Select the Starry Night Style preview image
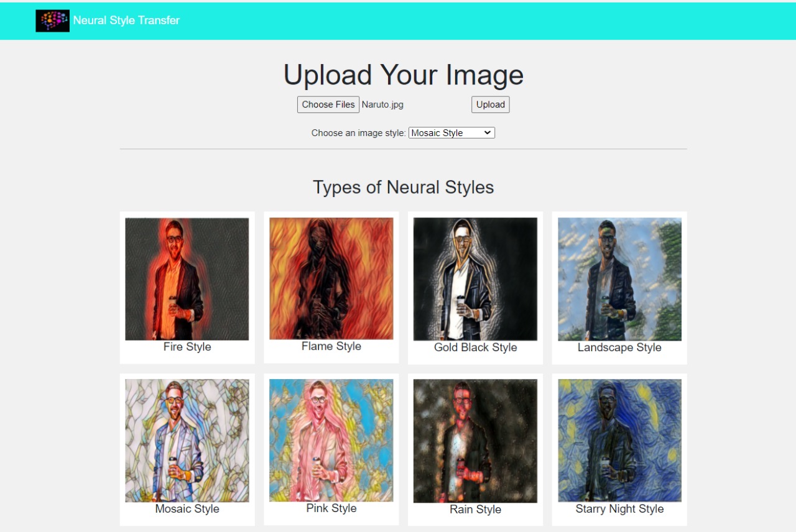 click(619, 440)
